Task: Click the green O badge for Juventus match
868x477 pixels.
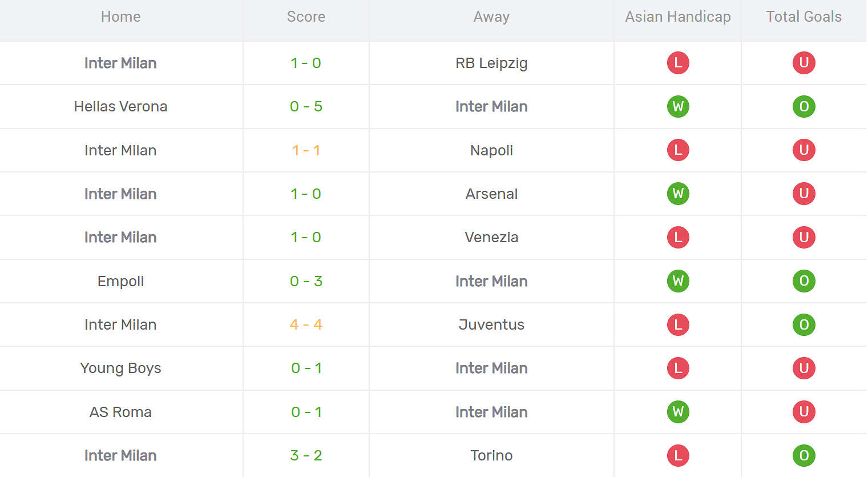Action: tap(804, 324)
